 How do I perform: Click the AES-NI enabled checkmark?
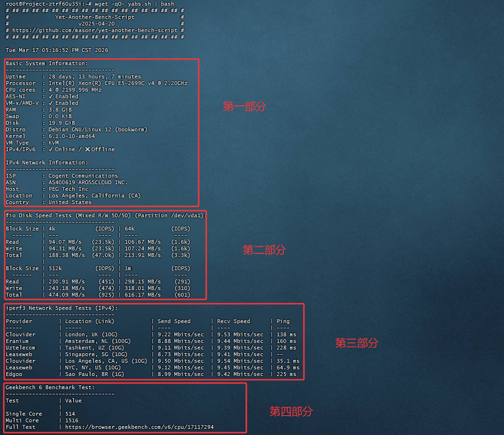pyautogui.click(x=51, y=96)
